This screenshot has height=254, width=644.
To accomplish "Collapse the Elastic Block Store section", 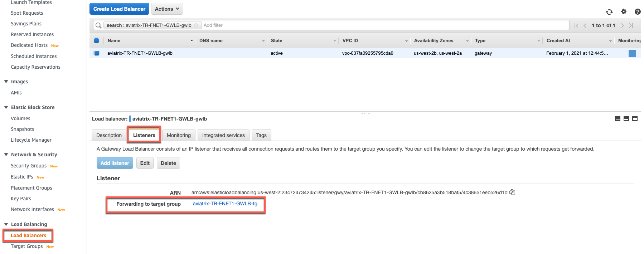I will tap(6, 107).
